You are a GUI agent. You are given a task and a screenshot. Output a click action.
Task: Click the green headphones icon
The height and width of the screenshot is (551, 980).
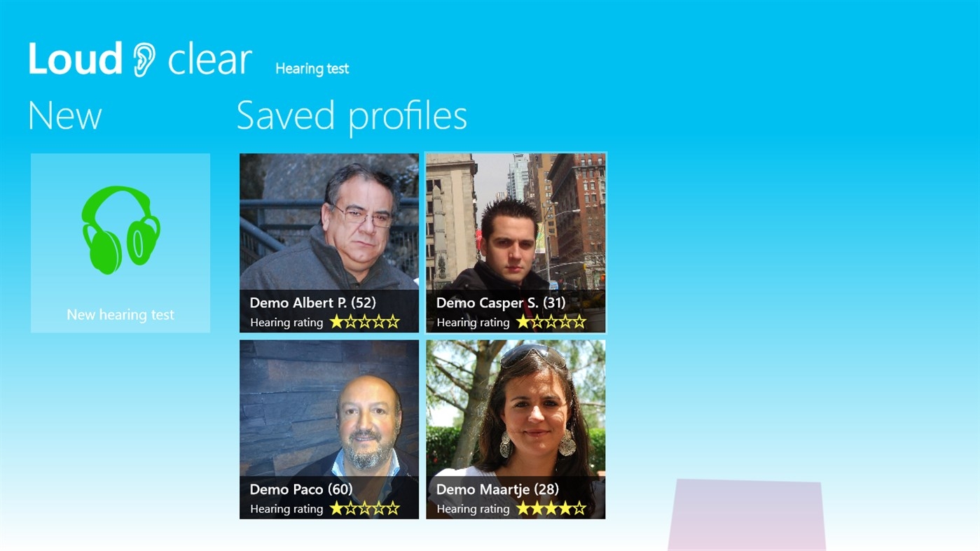point(120,230)
